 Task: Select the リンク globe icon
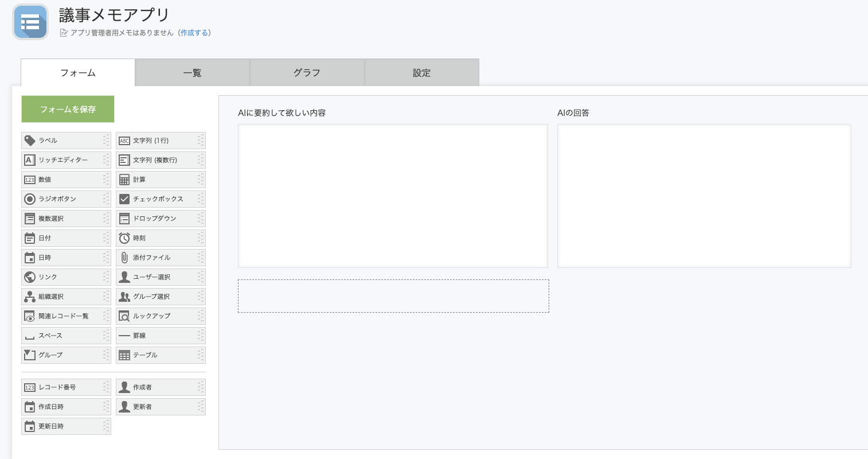click(x=30, y=277)
